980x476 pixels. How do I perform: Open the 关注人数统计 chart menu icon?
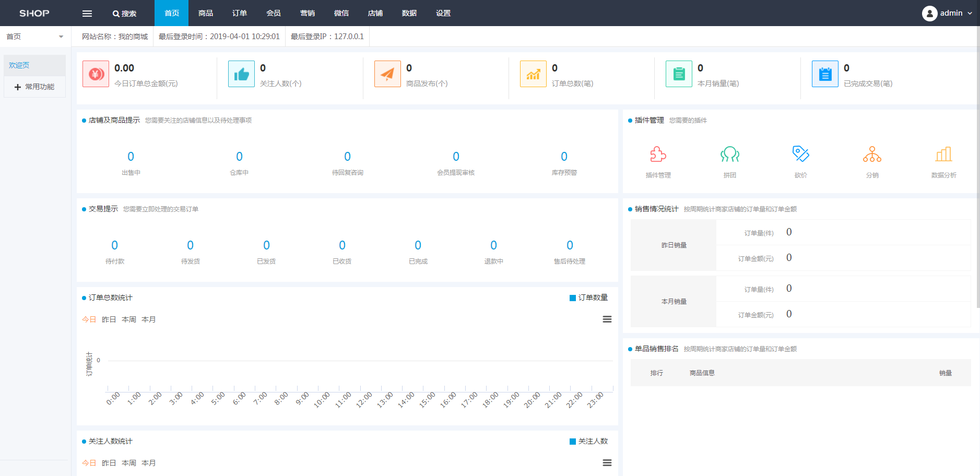607,463
